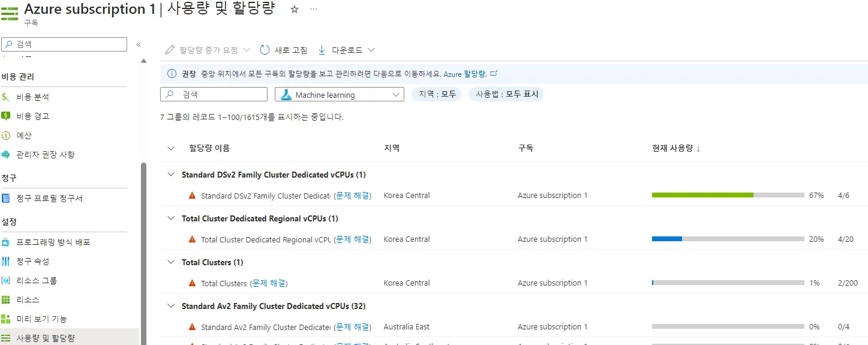Click the info icon in 권장 banner
This screenshot has width=868, height=345.
(x=171, y=74)
